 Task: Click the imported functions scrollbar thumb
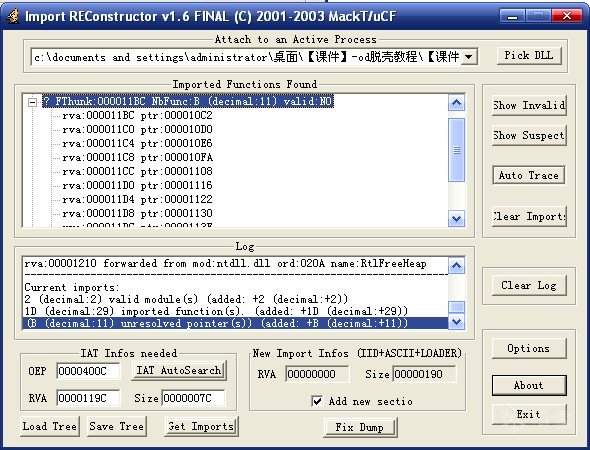click(456, 150)
